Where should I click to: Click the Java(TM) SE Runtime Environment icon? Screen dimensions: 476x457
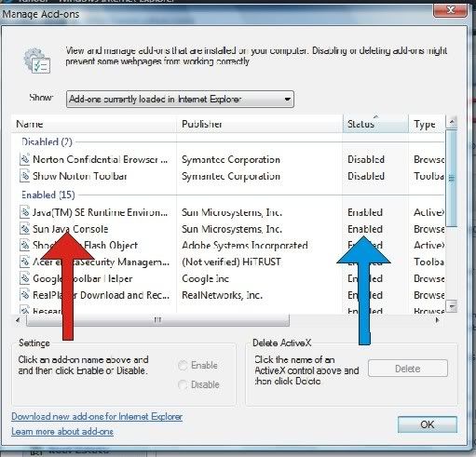24,212
